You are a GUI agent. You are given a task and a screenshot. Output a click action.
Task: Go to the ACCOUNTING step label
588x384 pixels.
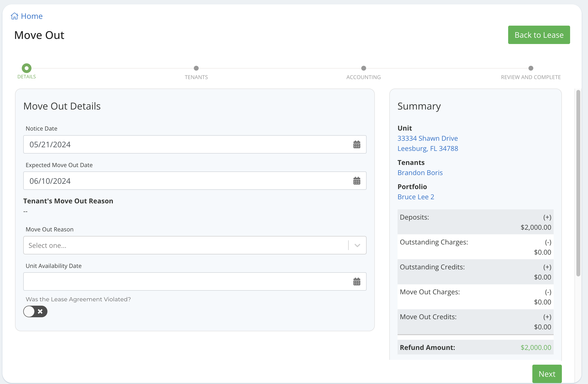363,77
